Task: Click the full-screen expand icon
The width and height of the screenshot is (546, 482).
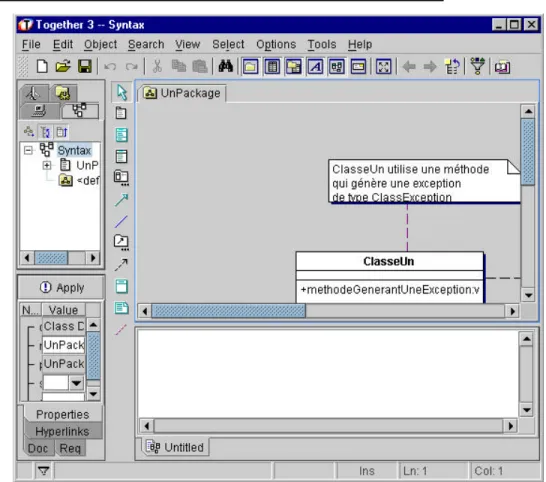Action: pos(383,67)
